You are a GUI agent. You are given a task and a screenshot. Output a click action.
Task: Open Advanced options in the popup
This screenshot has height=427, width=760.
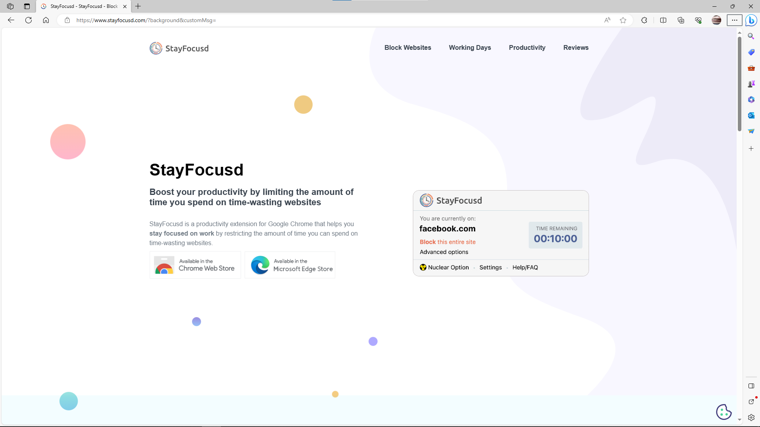coord(443,252)
